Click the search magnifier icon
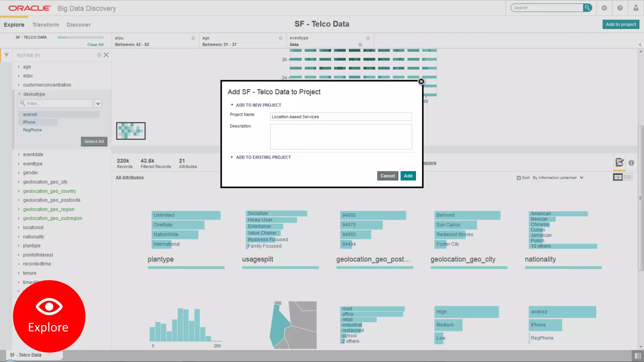Image resolution: width=644 pixels, height=362 pixels. pyautogui.click(x=587, y=8)
